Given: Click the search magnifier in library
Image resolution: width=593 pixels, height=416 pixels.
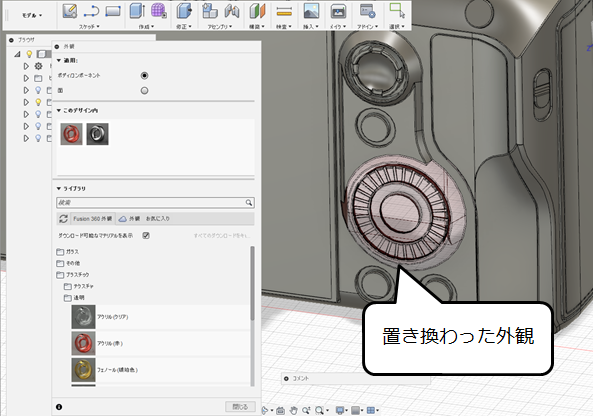Looking at the screenshot, I should click(248, 203).
